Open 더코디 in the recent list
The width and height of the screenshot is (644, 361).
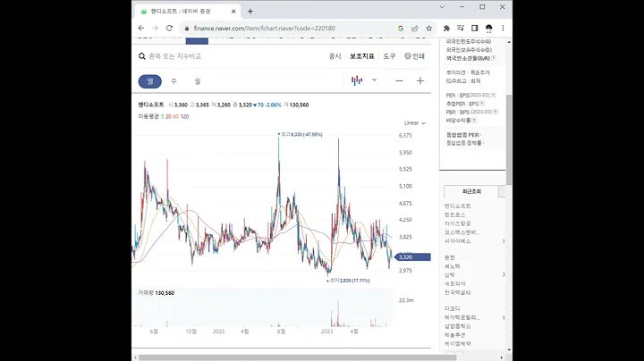(x=453, y=308)
